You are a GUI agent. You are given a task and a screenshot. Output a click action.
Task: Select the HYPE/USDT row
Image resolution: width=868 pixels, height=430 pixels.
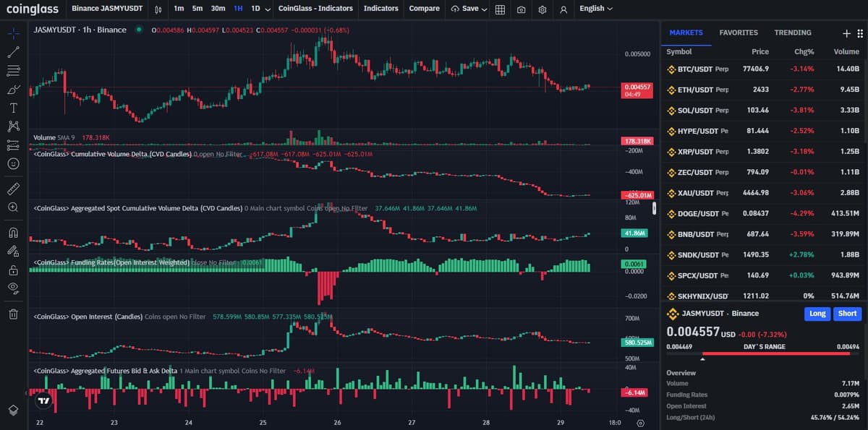pyautogui.click(x=763, y=131)
